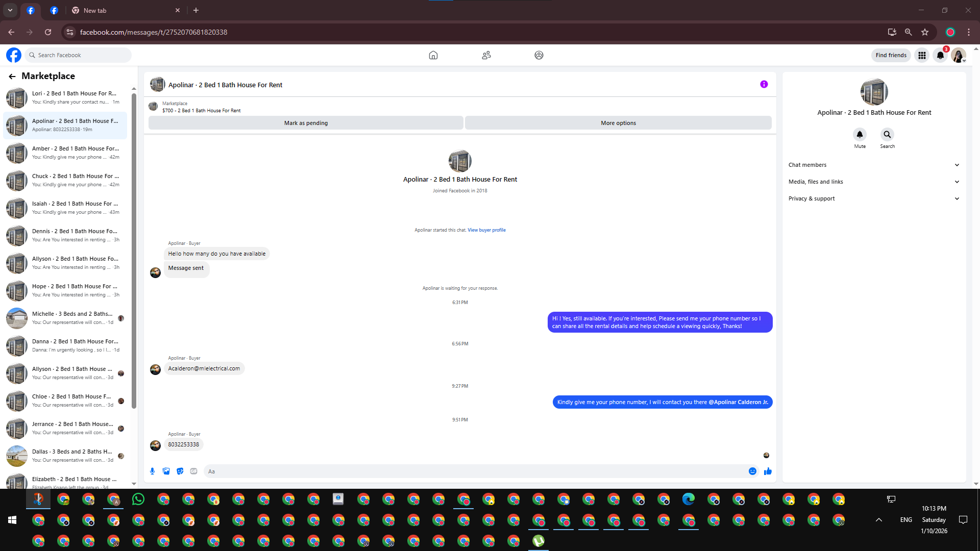Image resolution: width=980 pixels, height=551 pixels.
Task: Open Facebook notifications bell
Action: [x=940, y=56]
